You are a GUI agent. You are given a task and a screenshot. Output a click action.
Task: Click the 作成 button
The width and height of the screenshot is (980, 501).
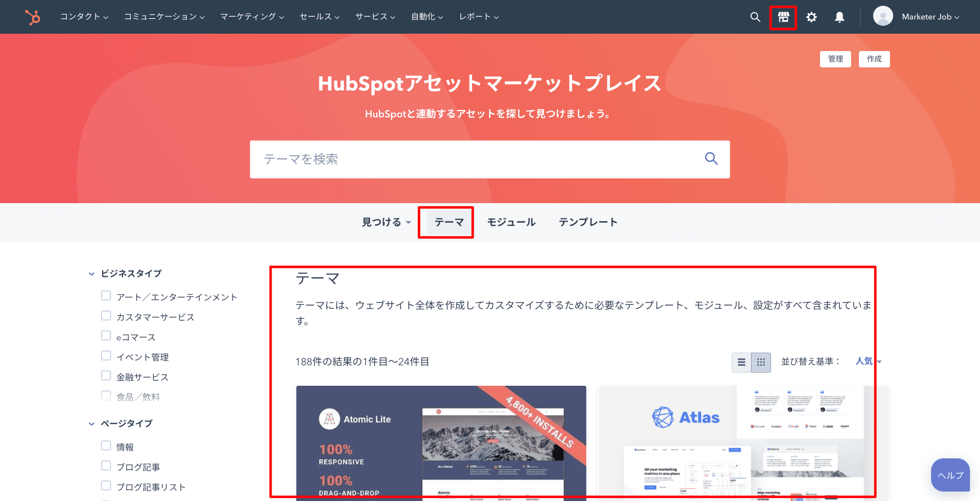click(874, 59)
